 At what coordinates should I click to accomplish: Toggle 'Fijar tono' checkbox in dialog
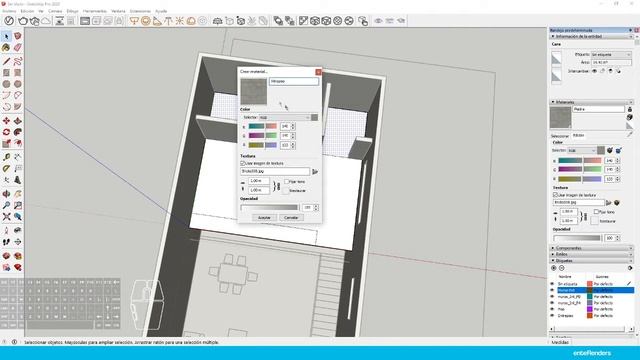[287, 182]
